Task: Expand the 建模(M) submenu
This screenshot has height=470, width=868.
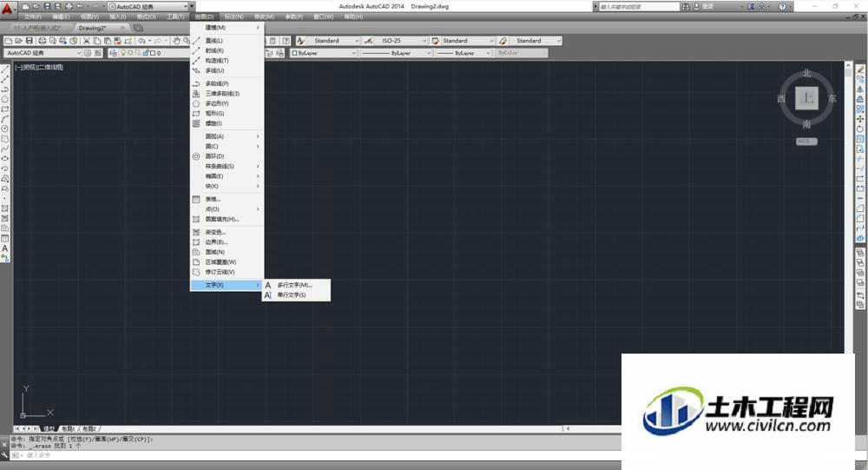Action: coord(227,27)
